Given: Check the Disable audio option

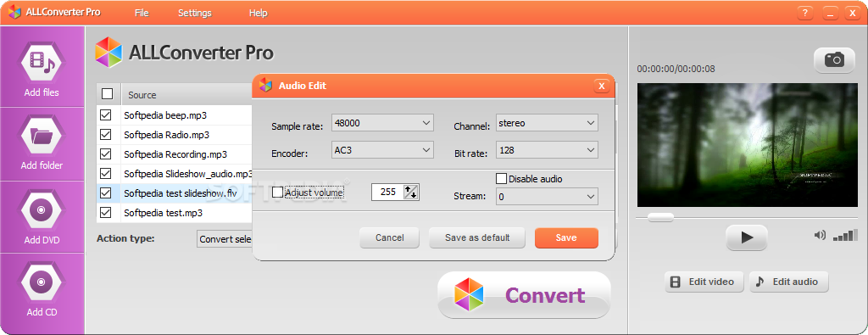Looking at the screenshot, I should click(501, 179).
